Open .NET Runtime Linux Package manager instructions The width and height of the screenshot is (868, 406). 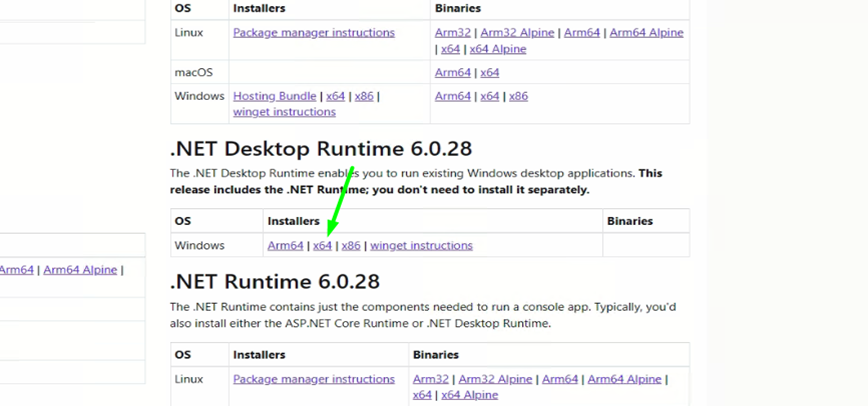pyautogui.click(x=314, y=379)
